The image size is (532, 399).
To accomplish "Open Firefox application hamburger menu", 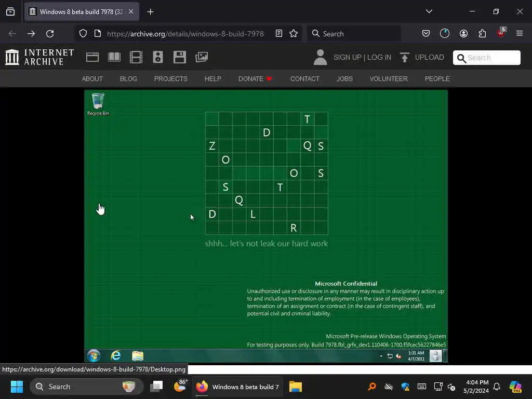I will [520, 34].
